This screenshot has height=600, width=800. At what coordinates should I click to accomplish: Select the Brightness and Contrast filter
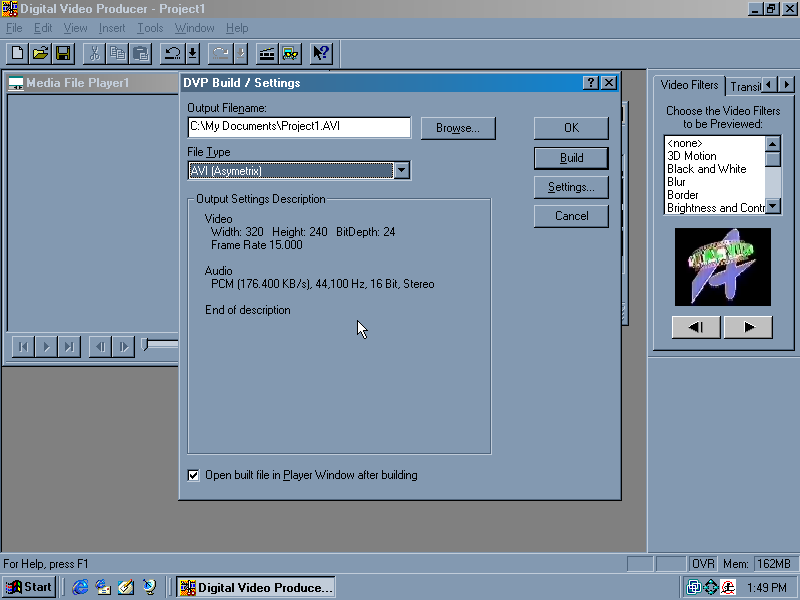pos(716,208)
